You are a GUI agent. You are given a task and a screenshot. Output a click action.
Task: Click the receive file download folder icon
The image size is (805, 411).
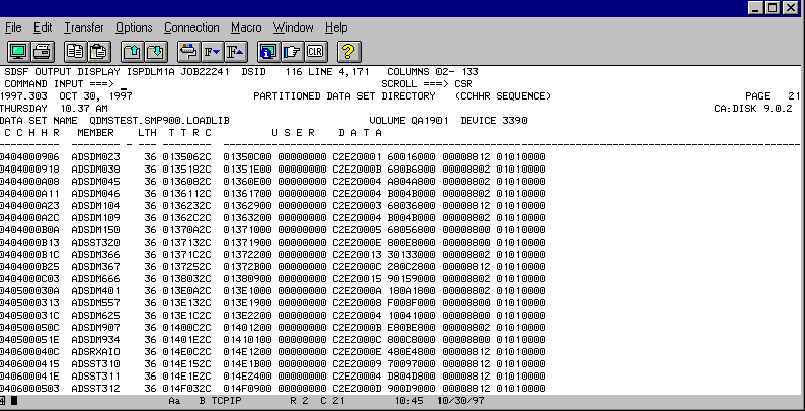tap(157, 52)
